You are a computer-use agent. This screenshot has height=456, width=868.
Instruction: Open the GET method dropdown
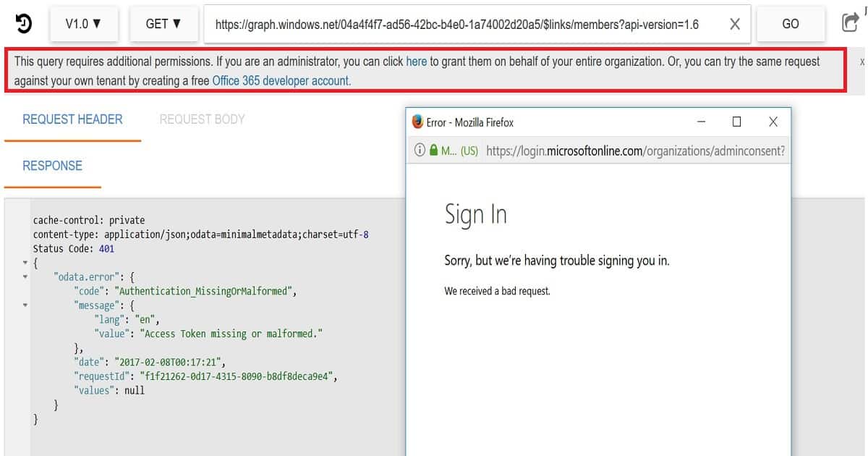coord(163,24)
